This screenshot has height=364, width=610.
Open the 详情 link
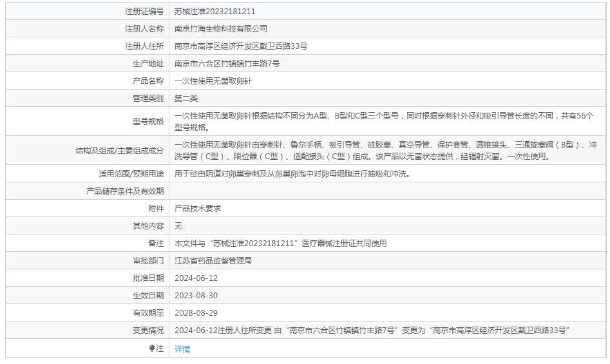[x=182, y=349]
